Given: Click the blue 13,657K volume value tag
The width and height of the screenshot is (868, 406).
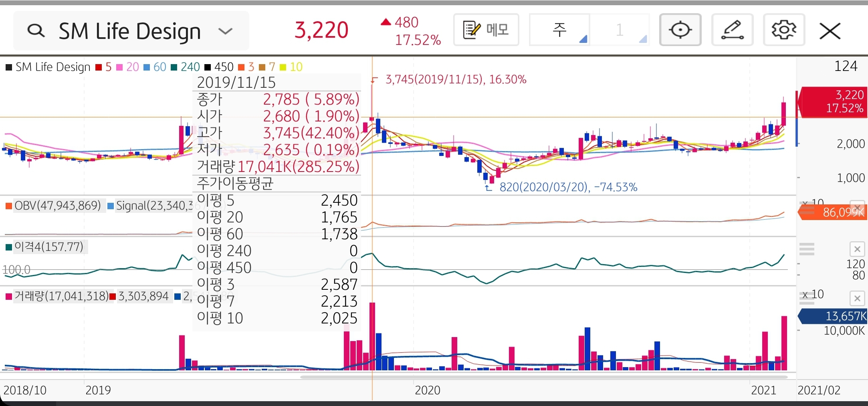Looking at the screenshot, I should (833, 316).
